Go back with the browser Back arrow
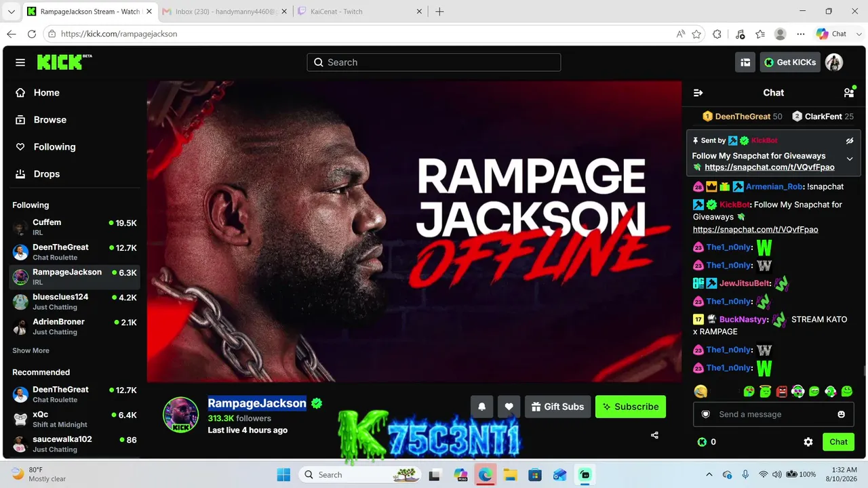Image resolution: width=868 pixels, height=488 pixels. pos(11,34)
